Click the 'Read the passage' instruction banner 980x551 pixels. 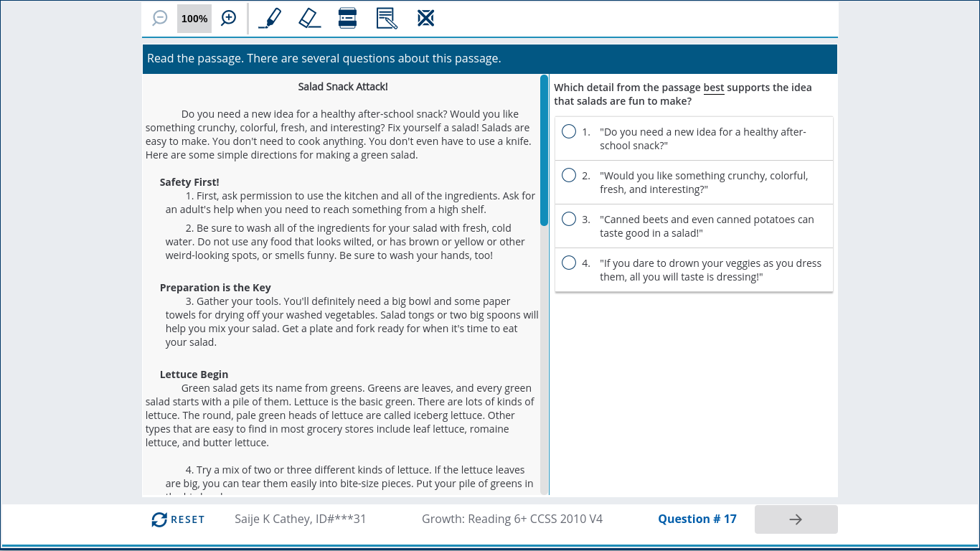coord(490,59)
